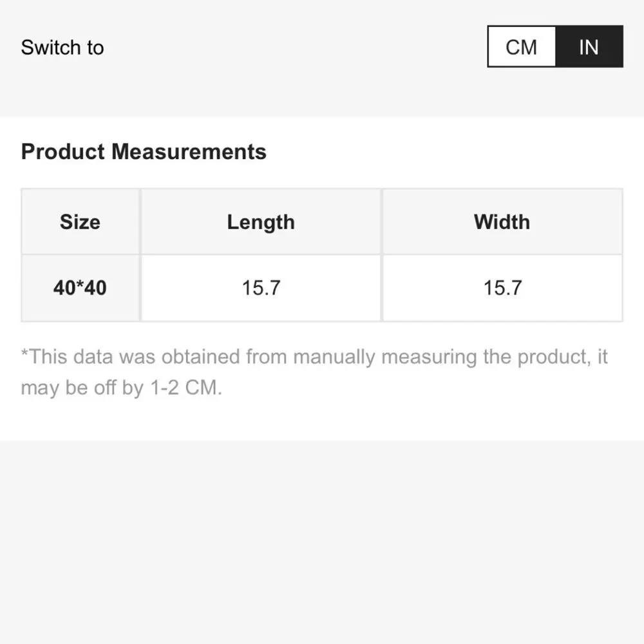
Task: Click the word 'Measurements' in the heading
Action: [189, 151]
